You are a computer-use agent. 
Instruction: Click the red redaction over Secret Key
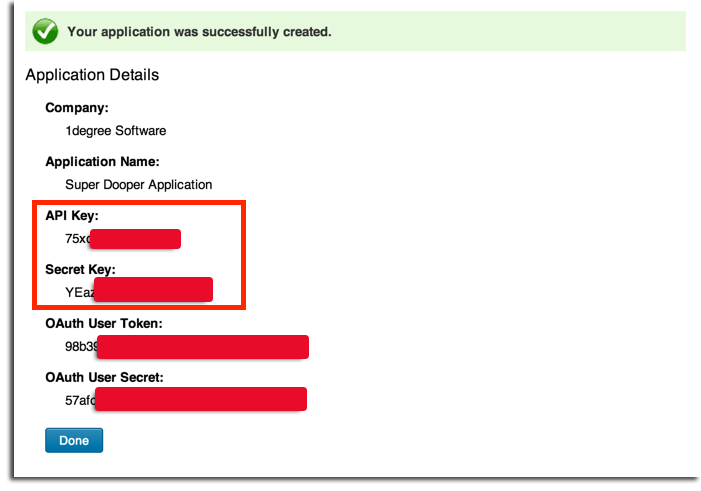point(152,290)
